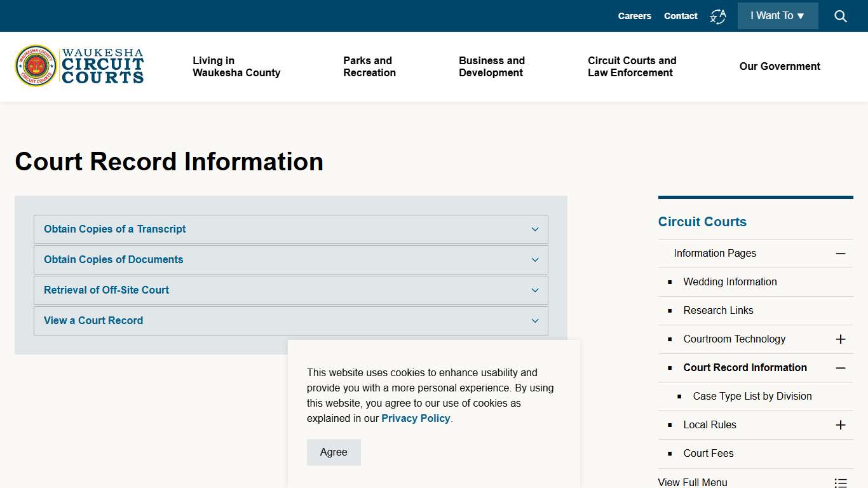Open the site search icon
The height and width of the screenshot is (488, 868).
(840, 16)
